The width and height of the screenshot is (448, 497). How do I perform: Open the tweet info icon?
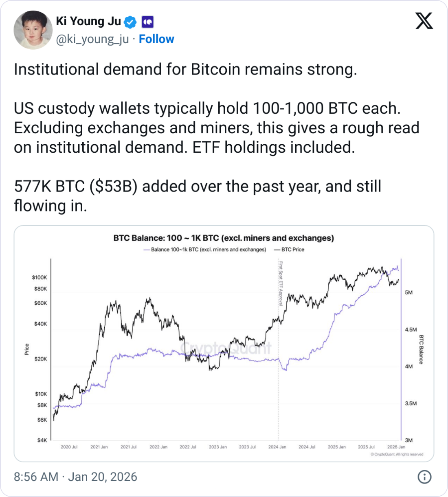[x=424, y=477]
